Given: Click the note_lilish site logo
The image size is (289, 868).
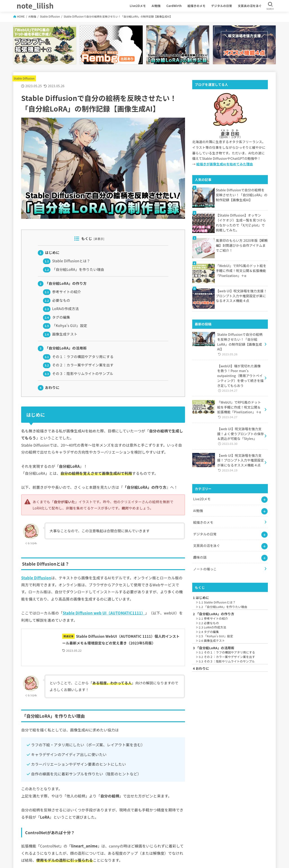Looking at the screenshot, I should (35, 6).
